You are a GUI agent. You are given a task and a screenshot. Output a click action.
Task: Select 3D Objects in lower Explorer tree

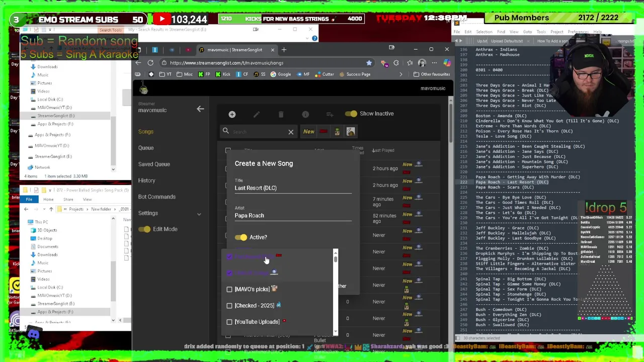coord(47,230)
